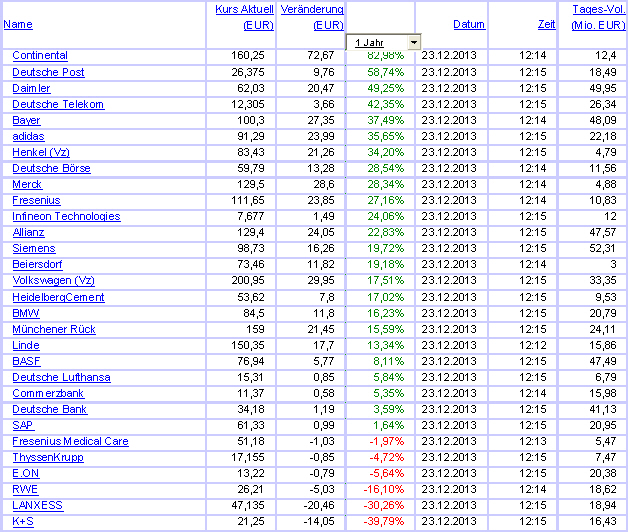Select Deutsche Bank volume 41,13

tap(603, 409)
